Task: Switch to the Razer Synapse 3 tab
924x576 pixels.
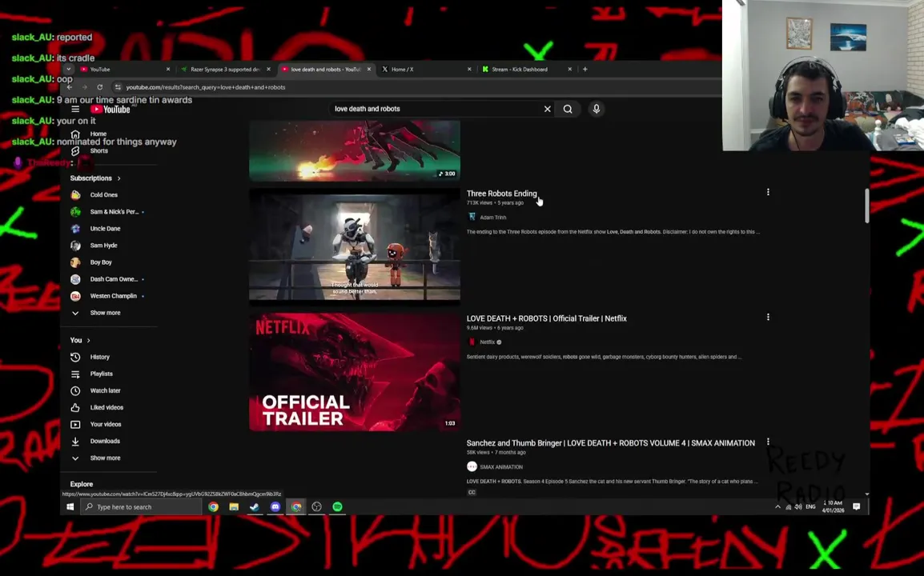Action: coord(224,70)
